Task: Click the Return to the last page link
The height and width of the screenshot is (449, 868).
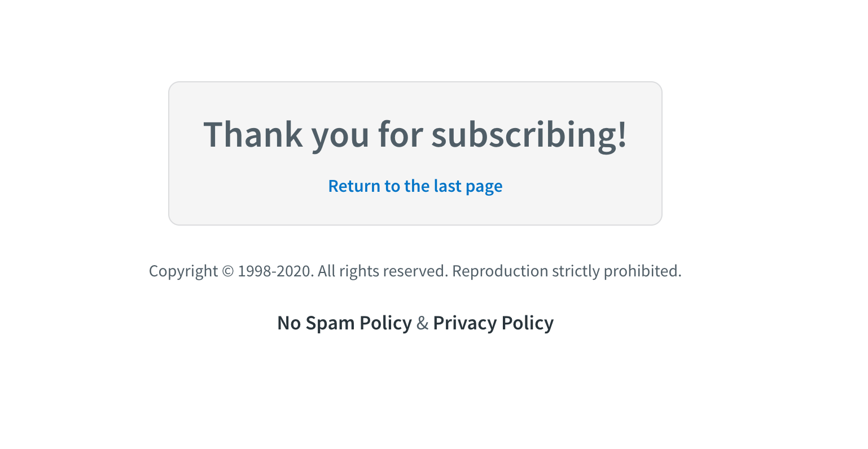Action: point(415,186)
